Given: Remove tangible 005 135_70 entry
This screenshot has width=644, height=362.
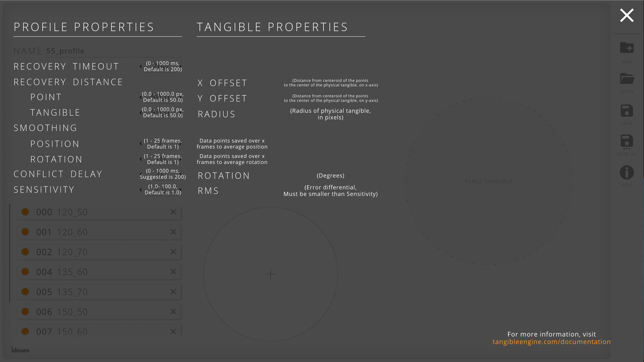Looking at the screenshot, I should (173, 292).
